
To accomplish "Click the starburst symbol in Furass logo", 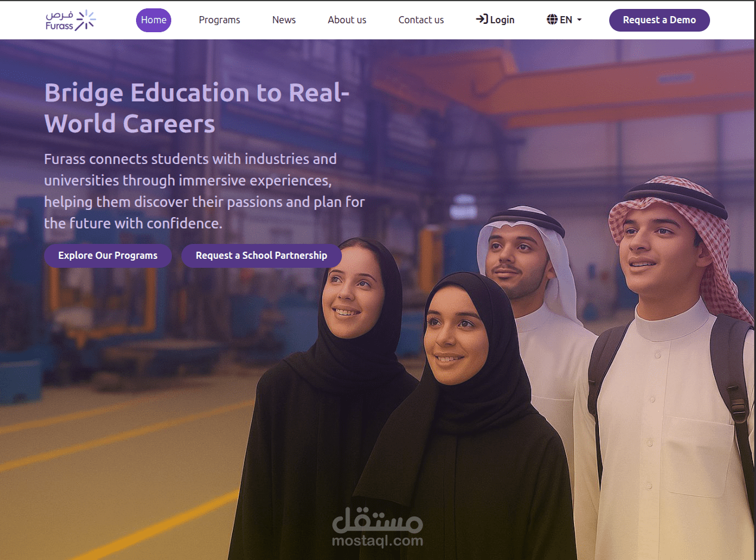I will coord(85,19).
